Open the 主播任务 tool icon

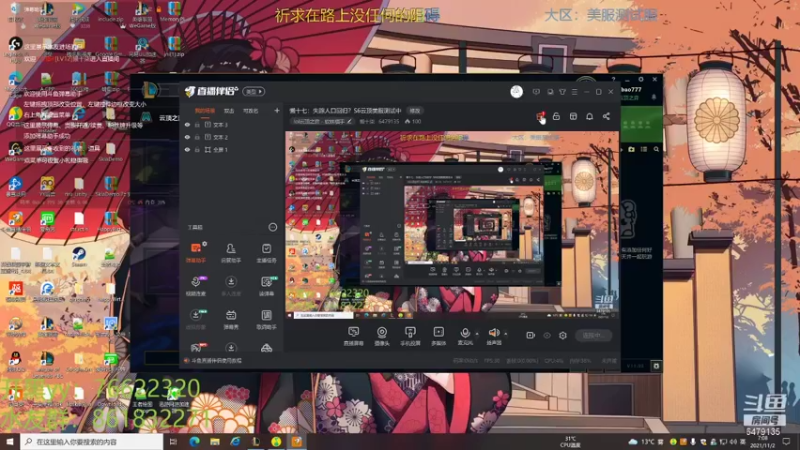266,252
